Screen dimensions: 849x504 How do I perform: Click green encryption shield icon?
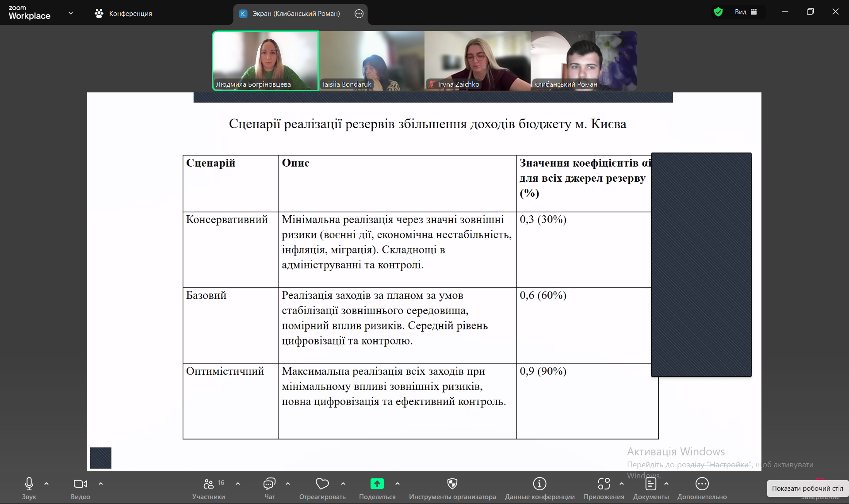pyautogui.click(x=718, y=12)
